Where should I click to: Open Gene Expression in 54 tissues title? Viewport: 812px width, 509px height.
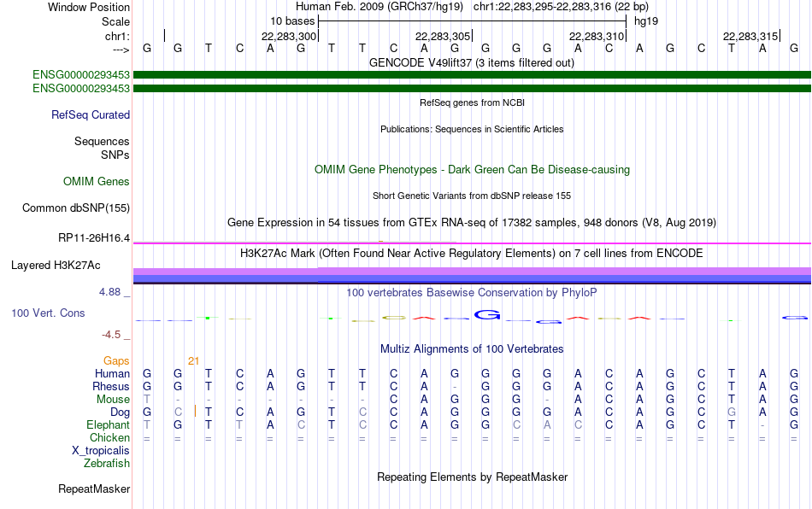pyautogui.click(x=472, y=222)
